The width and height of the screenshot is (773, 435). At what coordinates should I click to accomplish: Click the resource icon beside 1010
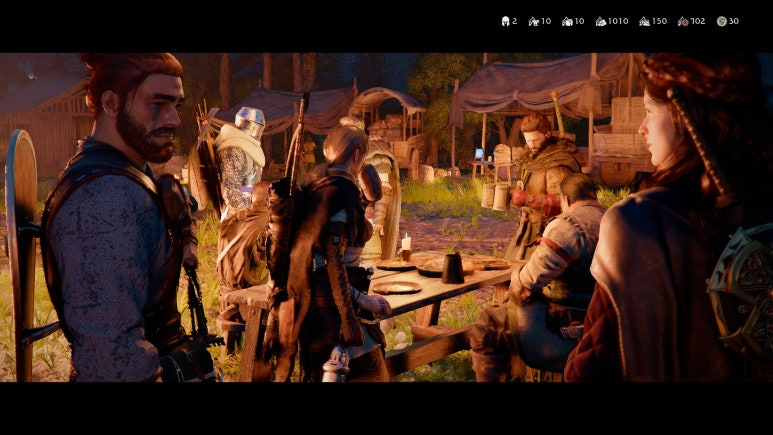[600, 21]
